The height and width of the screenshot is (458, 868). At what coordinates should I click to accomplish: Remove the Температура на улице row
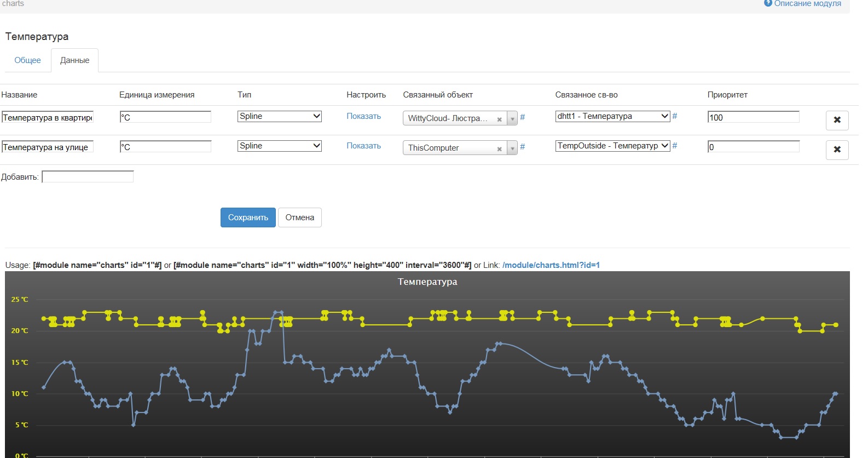coord(837,150)
